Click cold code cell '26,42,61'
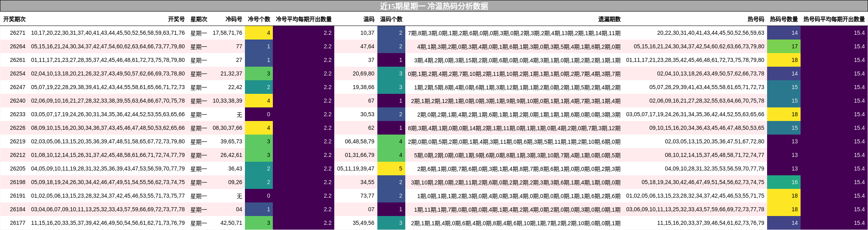The image size is (868, 230). 231,155
